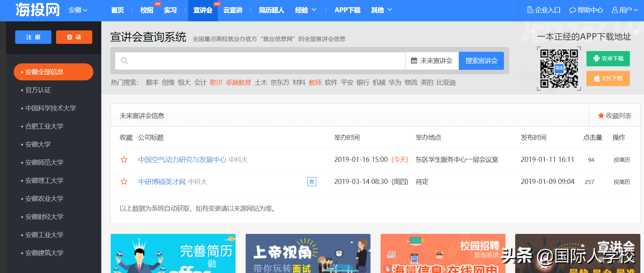The height and width of the screenshot is (273, 644).
Task: Search hot keyword 华为
Action: click(x=395, y=83)
